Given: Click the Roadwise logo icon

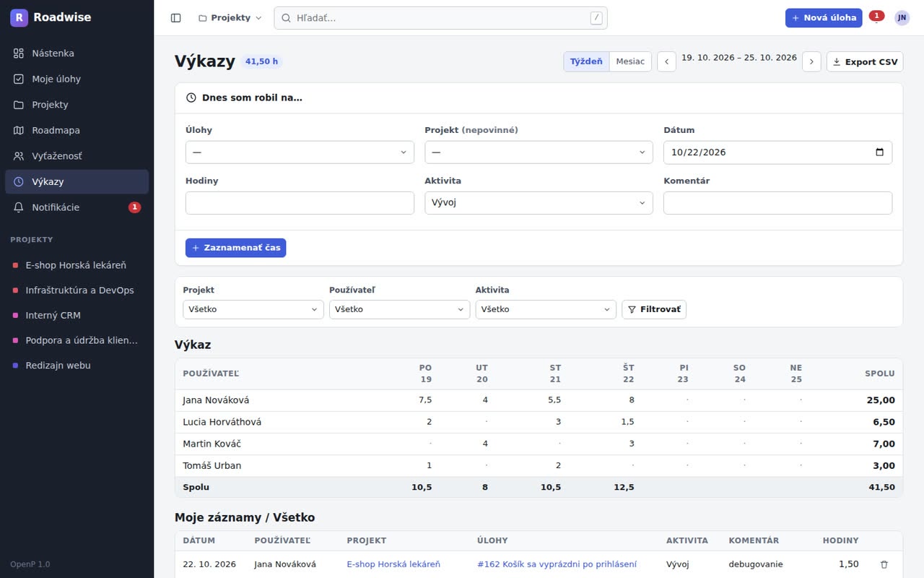Looking at the screenshot, I should click(19, 17).
